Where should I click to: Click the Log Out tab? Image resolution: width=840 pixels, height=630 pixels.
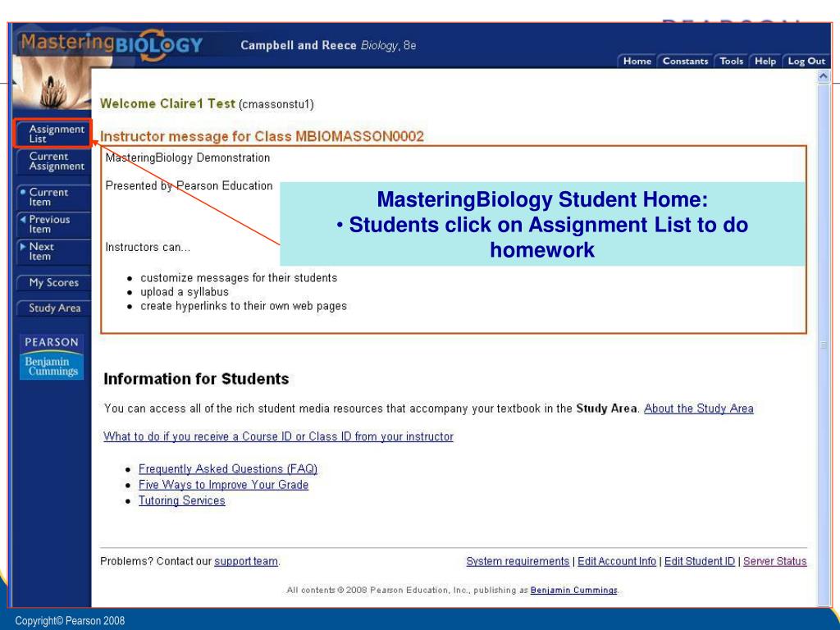click(806, 61)
